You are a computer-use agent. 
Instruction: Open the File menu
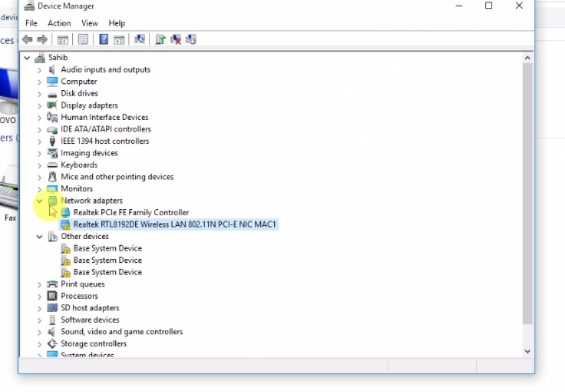click(30, 23)
